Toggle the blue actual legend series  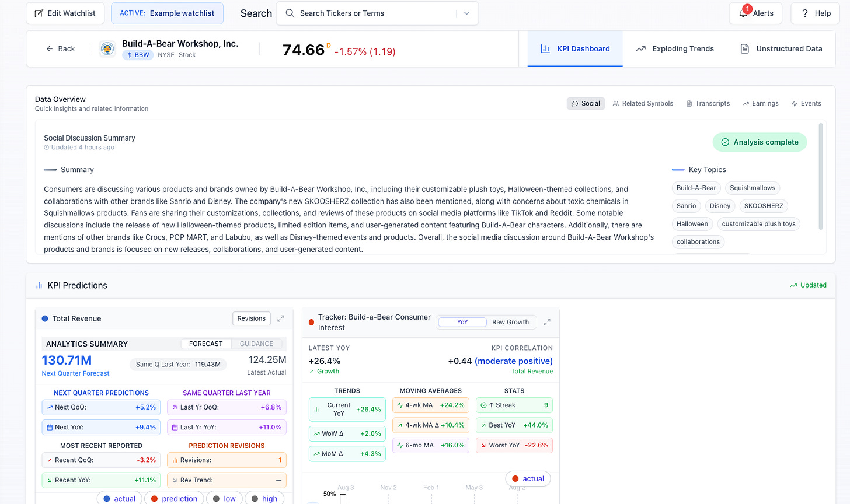120,498
